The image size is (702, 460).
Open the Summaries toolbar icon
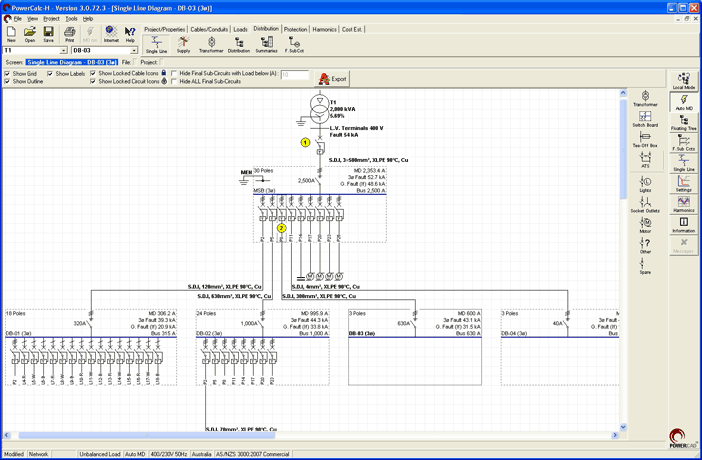pyautogui.click(x=266, y=45)
